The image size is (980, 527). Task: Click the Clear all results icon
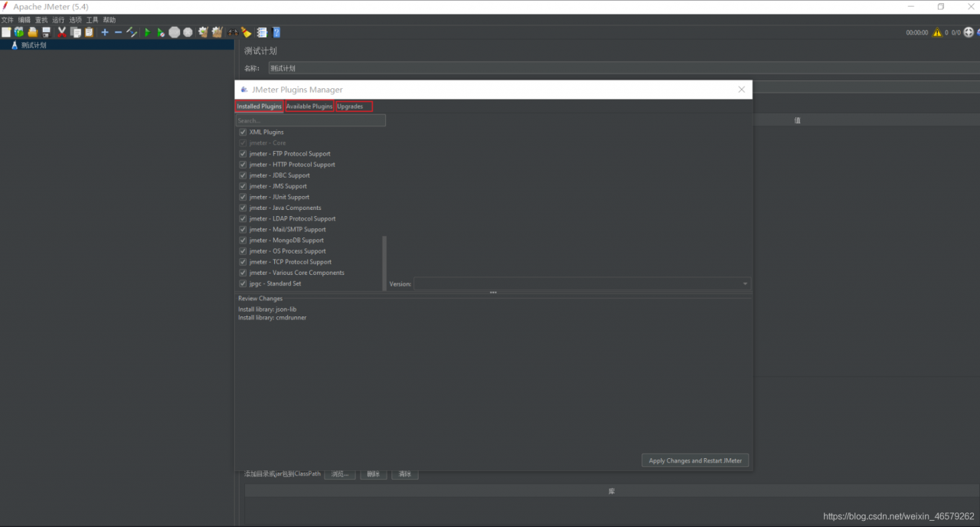(x=217, y=32)
